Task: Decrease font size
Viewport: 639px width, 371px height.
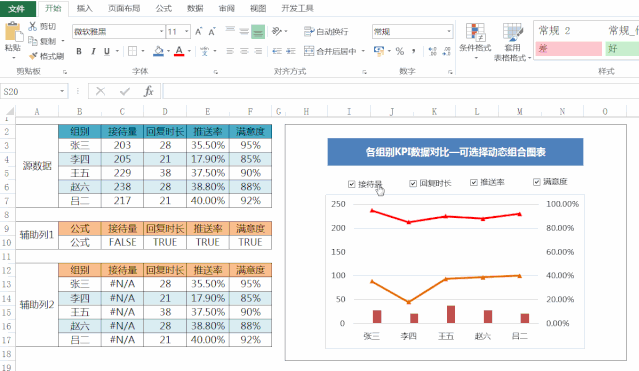Action: [x=212, y=31]
